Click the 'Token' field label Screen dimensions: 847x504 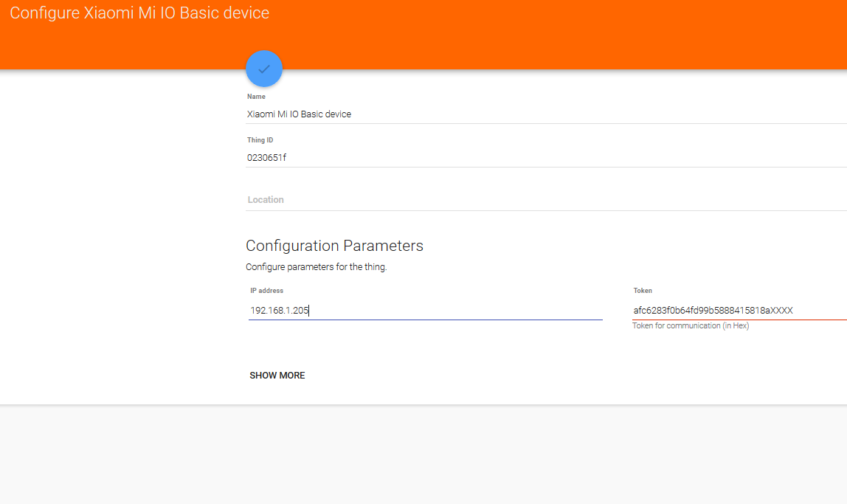click(x=643, y=291)
